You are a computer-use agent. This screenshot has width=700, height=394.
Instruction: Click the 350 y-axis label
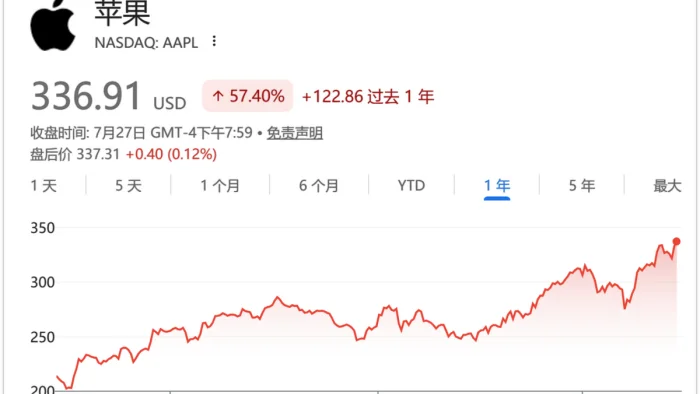[42, 228]
